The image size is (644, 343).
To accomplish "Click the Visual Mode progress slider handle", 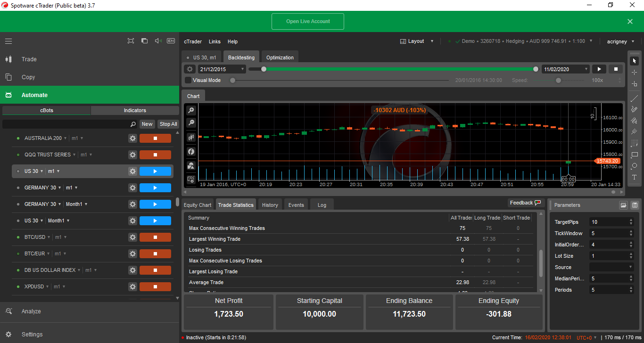I will click(232, 80).
